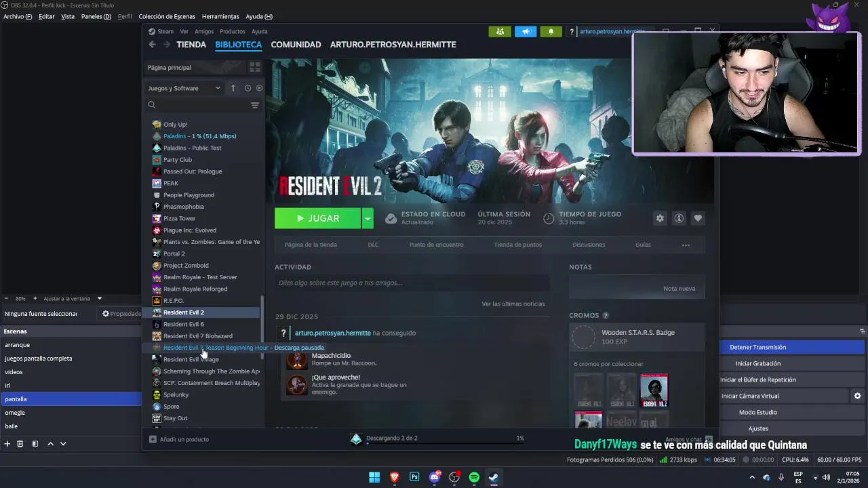Show hidden system tray icons
The image size is (868, 488).
(751, 477)
